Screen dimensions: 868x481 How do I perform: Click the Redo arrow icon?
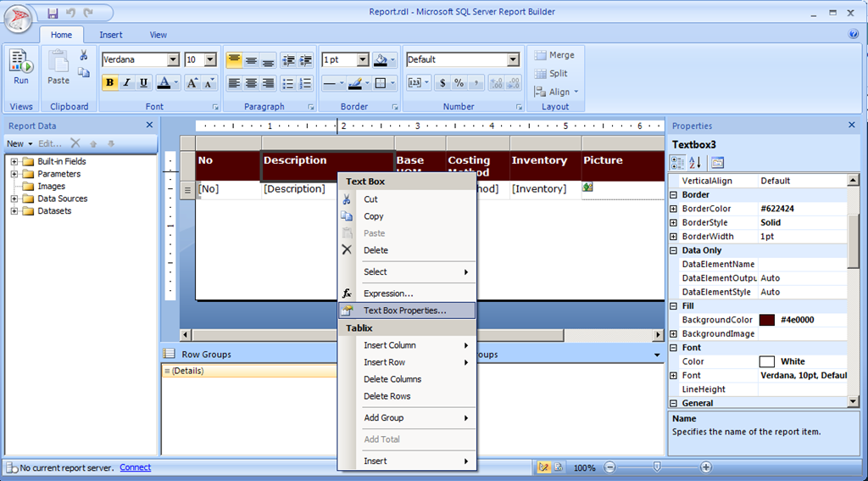point(88,12)
